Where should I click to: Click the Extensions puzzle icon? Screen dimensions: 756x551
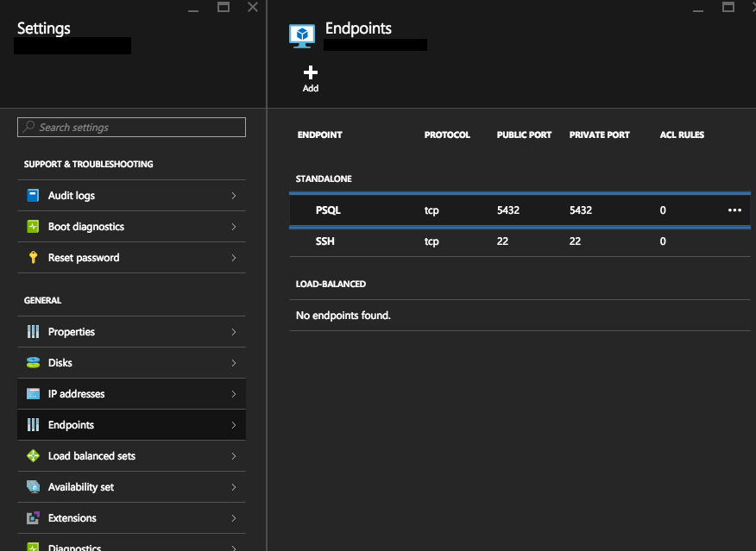click(x=33, y=518)
